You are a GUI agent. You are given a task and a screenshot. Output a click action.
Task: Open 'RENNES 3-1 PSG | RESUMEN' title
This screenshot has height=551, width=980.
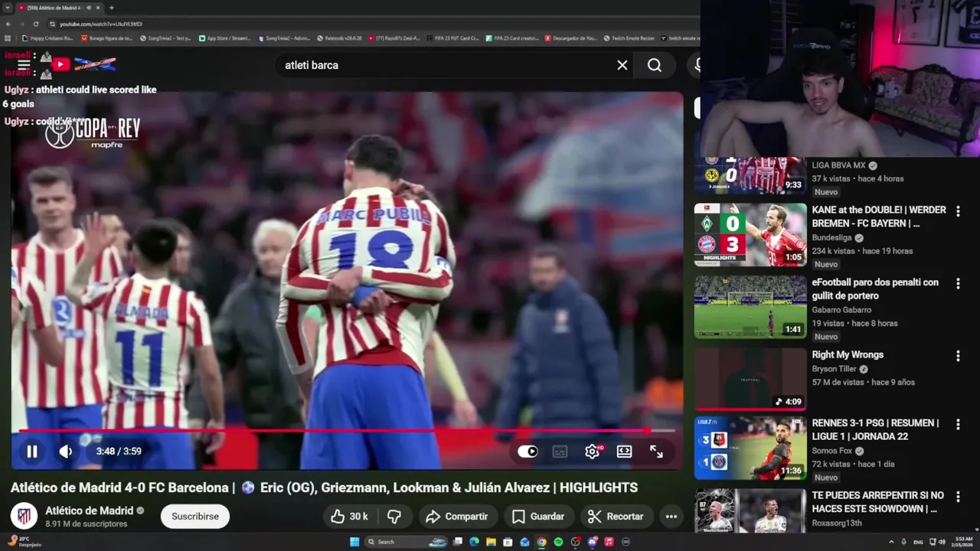[x=875, y=429]
